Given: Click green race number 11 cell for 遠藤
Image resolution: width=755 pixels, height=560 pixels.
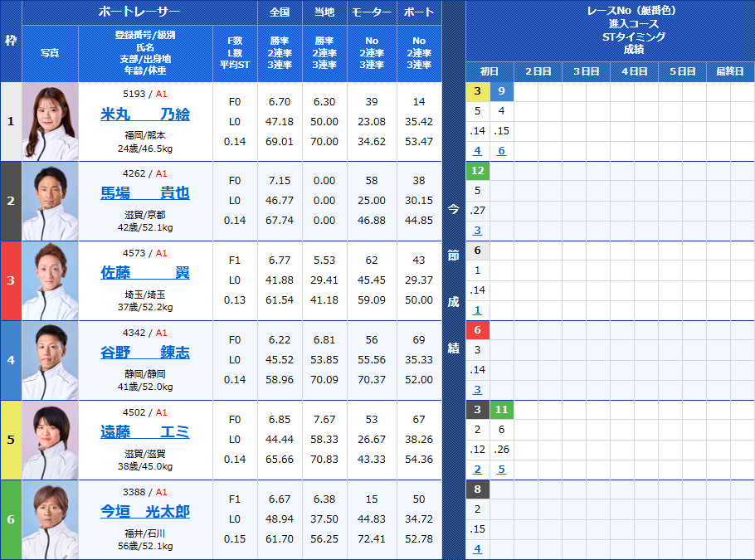Looking at the screenshot, I should coord(502,410).
